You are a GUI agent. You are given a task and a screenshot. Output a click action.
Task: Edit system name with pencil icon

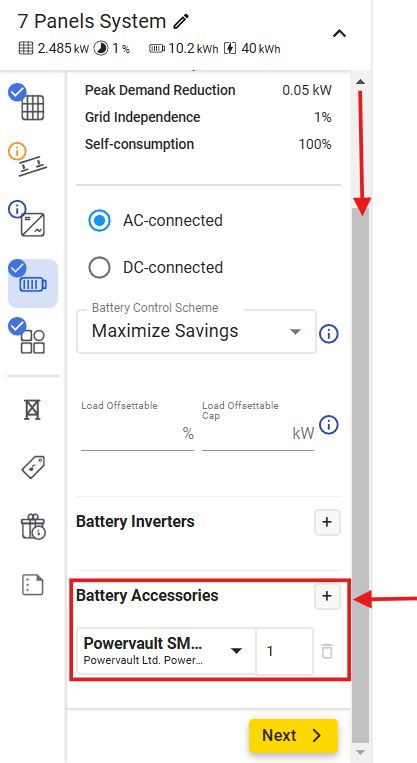point(181,21)
